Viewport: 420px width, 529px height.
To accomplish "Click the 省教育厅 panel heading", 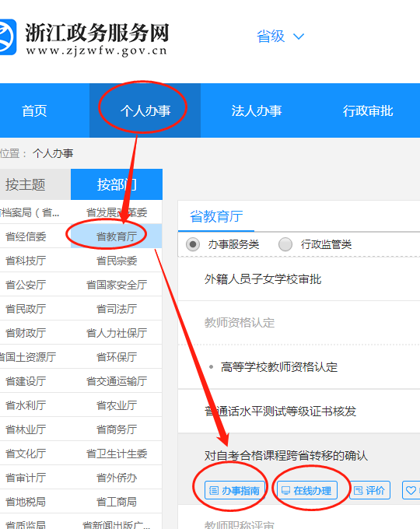I will [x=216, y=216].
